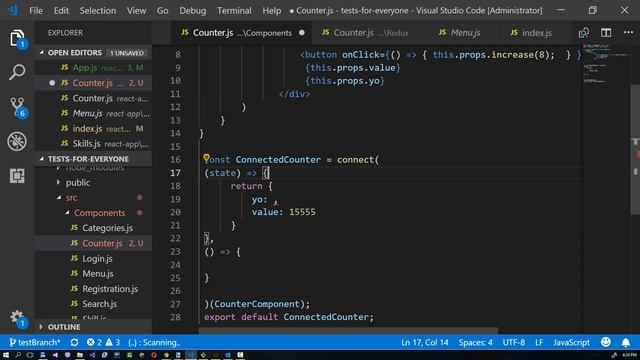Switch to the Counter.js Redux tab
The width and height of the screenshot is (640, 360).
point(370,33)
